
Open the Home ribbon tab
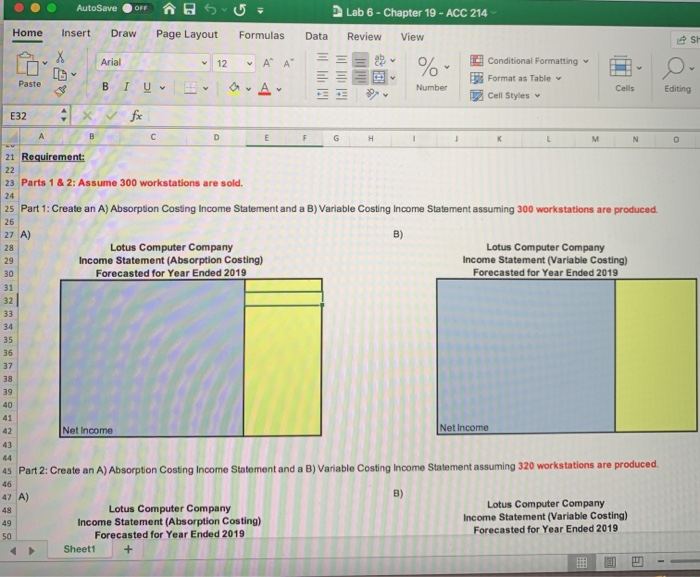[x=27, y=33]
